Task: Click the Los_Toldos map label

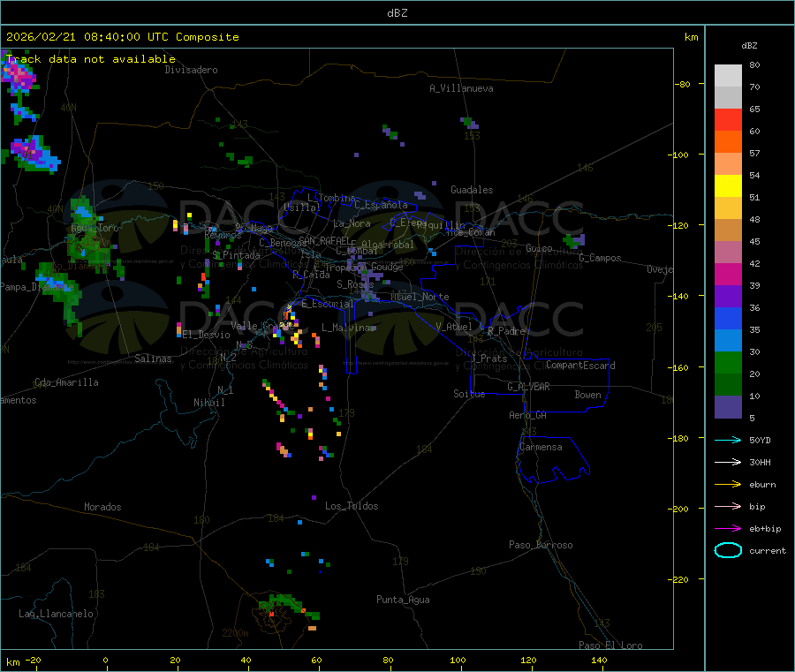Action: point(352,506)
